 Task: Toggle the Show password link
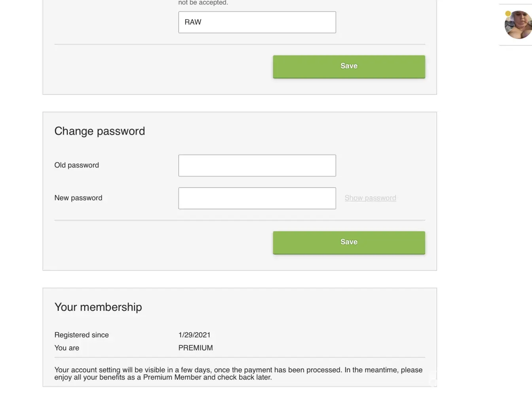pos(370,198)
